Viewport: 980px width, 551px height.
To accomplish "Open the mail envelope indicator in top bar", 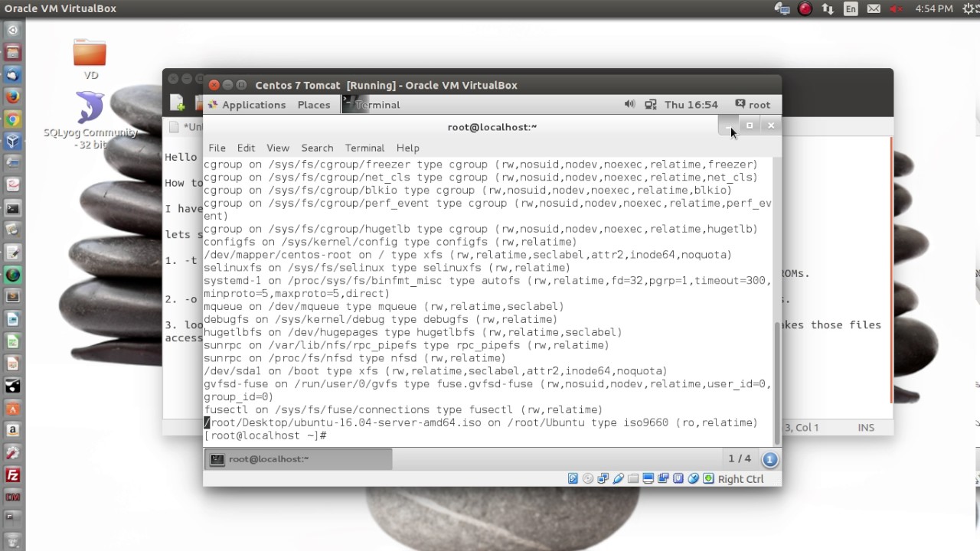I will coord(874,9).
